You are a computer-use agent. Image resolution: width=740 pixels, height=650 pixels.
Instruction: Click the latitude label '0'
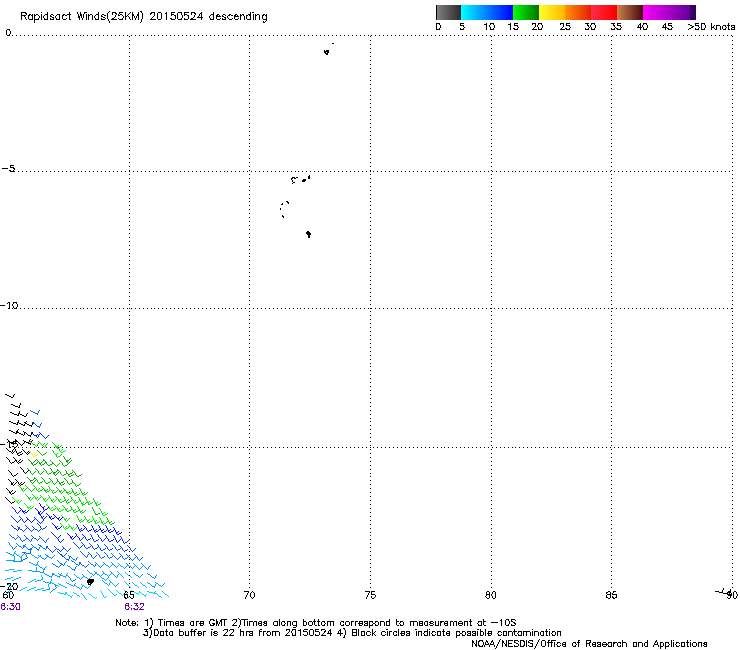click(8, 33)
